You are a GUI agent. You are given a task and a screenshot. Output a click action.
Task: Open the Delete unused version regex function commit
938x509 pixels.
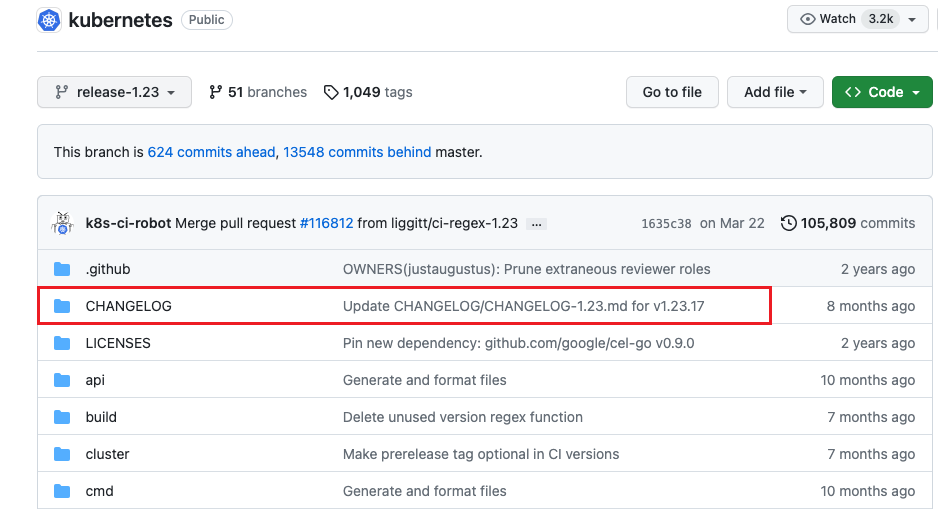462,417
